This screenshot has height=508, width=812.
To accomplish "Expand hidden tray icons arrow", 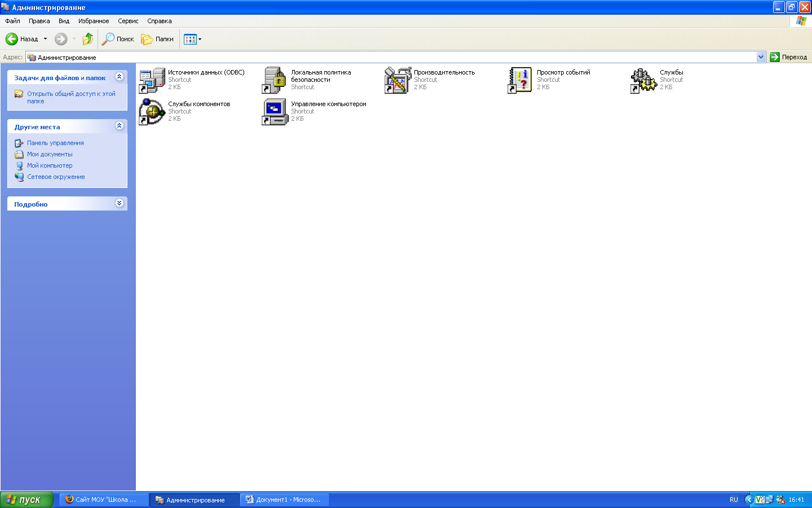I will 749,500.
